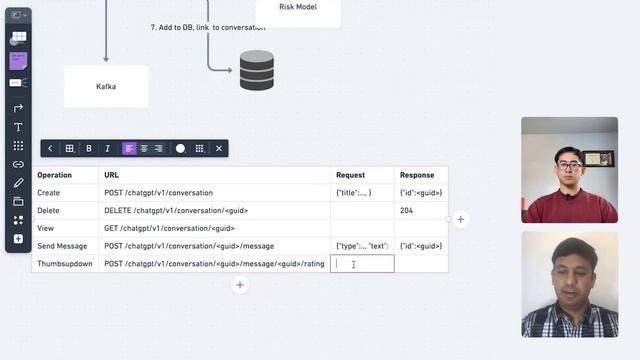This screenshot has height=360, width=640.
Task: Close the table formatting toolbar
Action: [x=219, y=149]
